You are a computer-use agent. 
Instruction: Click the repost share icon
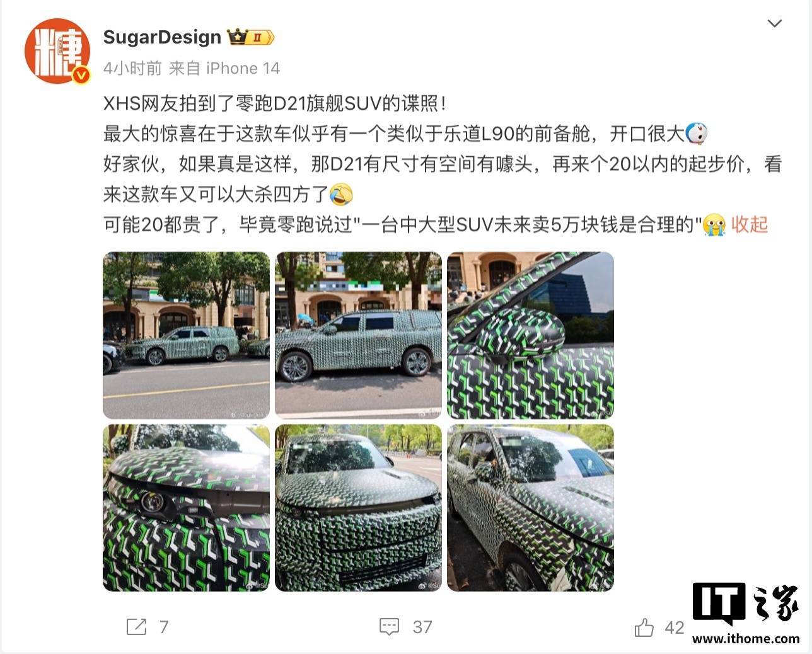tap(136, 627)
